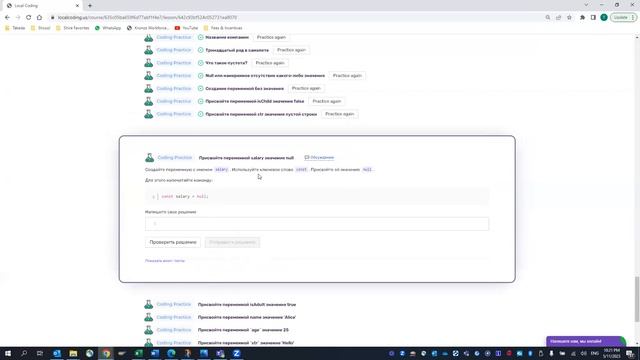Open the green profile avatar
Viewport: 640px width, 360px height.
pyautogui.click(x=604, y=18)
